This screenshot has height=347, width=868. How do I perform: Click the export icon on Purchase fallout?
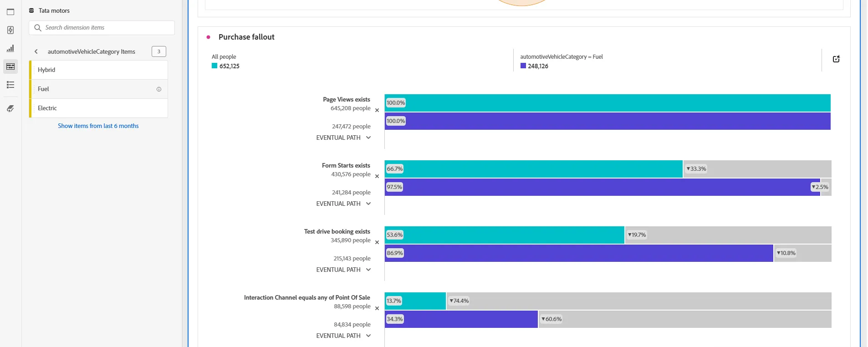click(836, 59)
